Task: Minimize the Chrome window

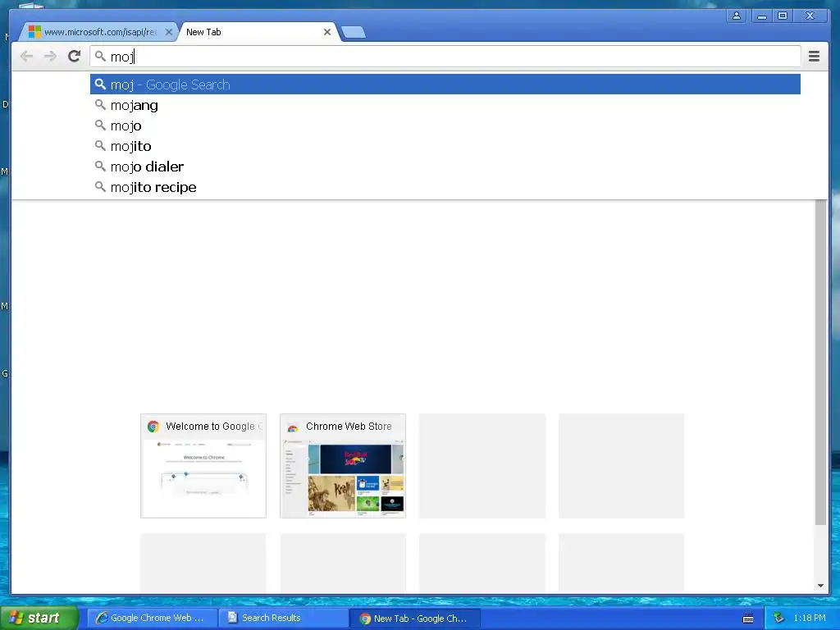Action: tap(761, 16)
